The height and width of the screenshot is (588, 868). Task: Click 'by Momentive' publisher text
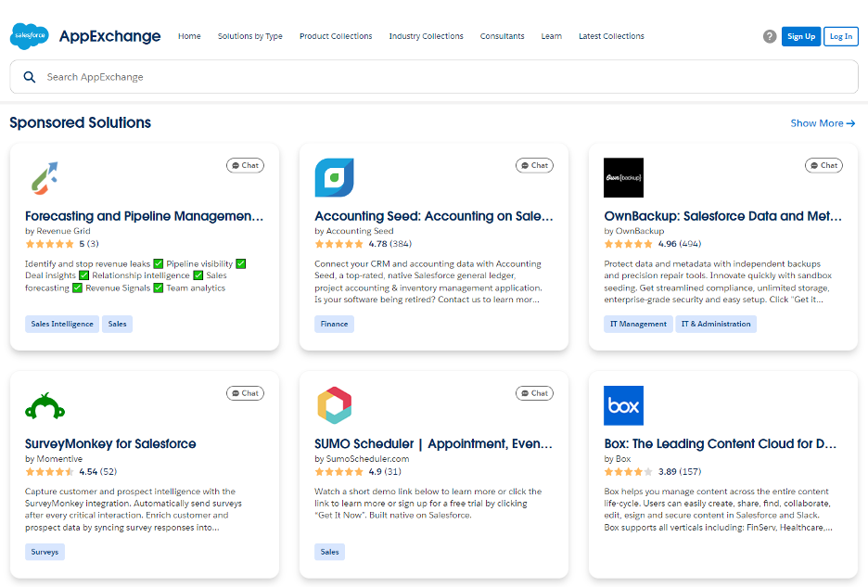(54, 459)
